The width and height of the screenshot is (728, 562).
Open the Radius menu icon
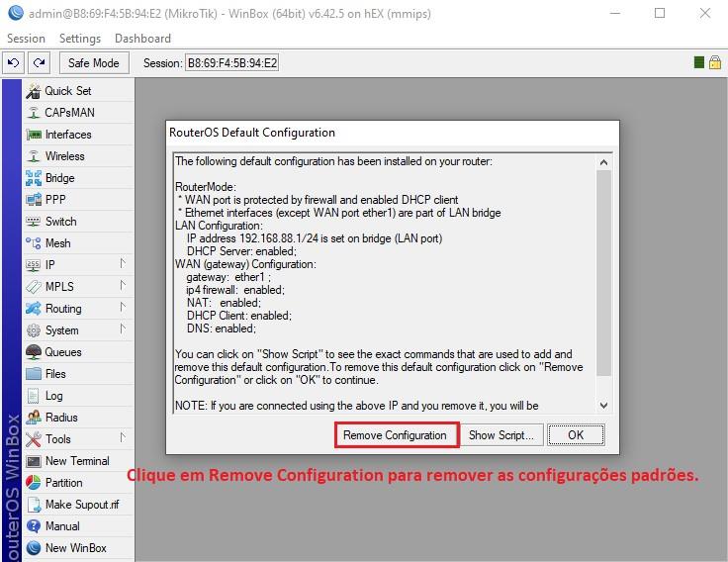click(34, 418)
